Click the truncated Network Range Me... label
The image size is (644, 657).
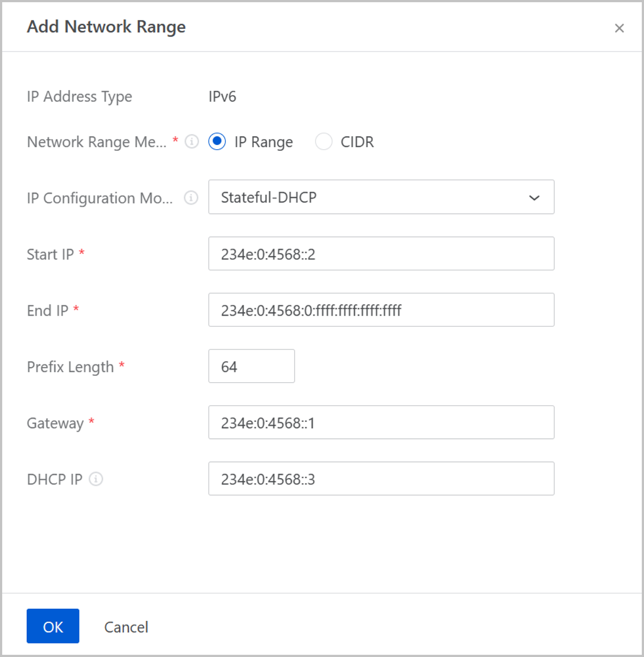click(x=97, y=142)
